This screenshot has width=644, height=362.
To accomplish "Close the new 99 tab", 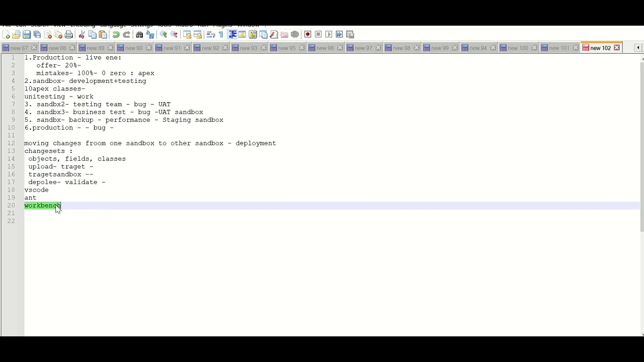I will (454, 48).
